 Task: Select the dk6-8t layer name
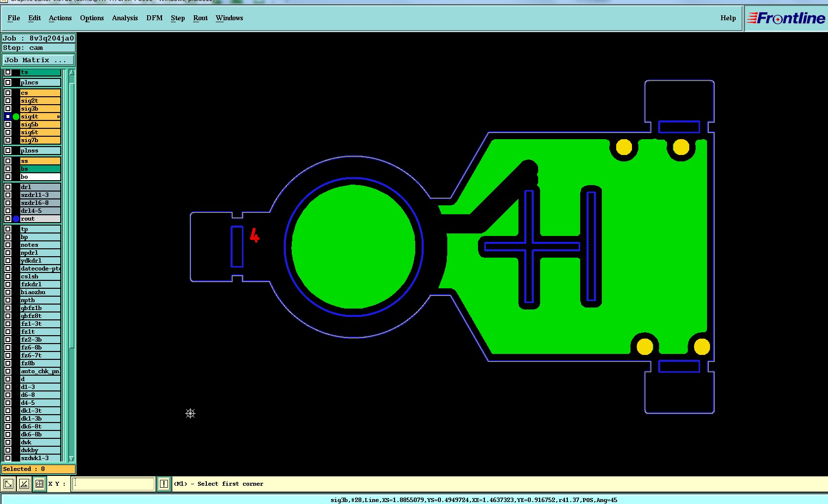(40, 426)
